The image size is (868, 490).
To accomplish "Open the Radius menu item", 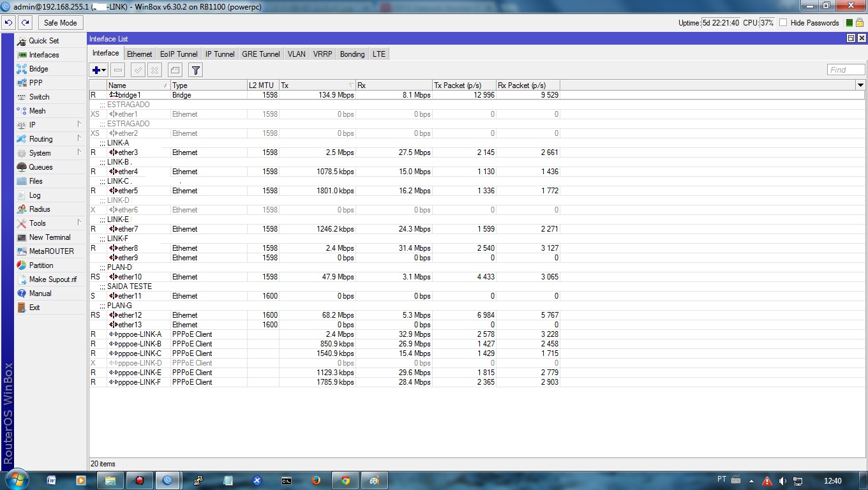I will pyautogui.click(x=50, y=209).
